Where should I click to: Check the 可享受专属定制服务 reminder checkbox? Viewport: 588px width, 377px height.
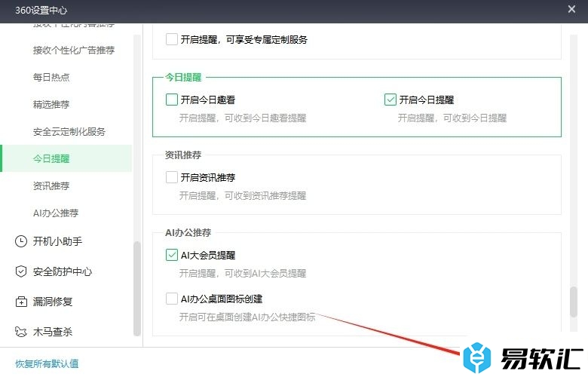[x=172, y=39]
